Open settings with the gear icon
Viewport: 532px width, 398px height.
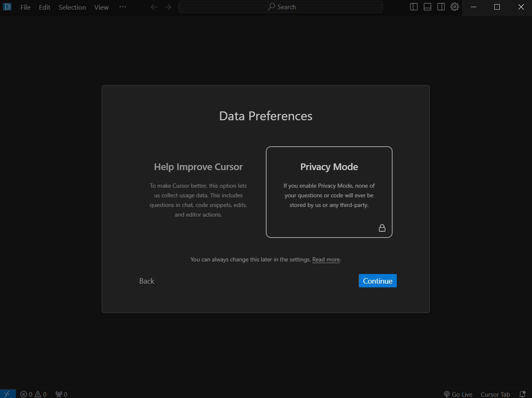pos(455,7)
